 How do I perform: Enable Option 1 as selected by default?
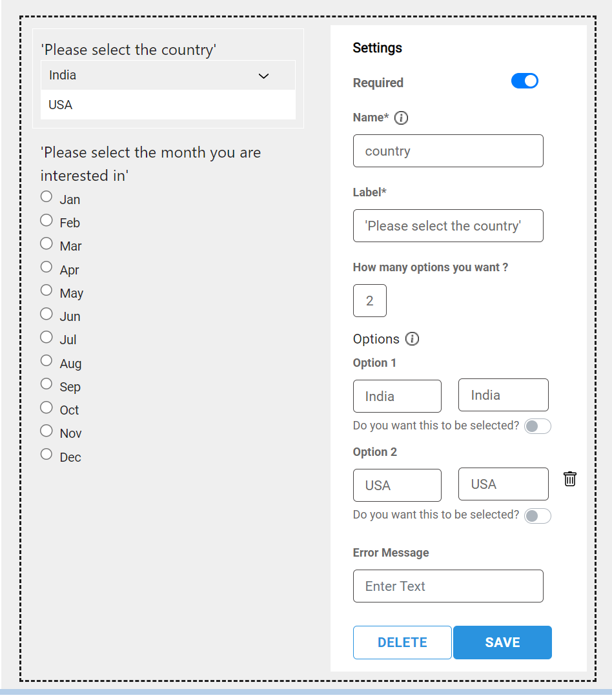pos(537,426)
